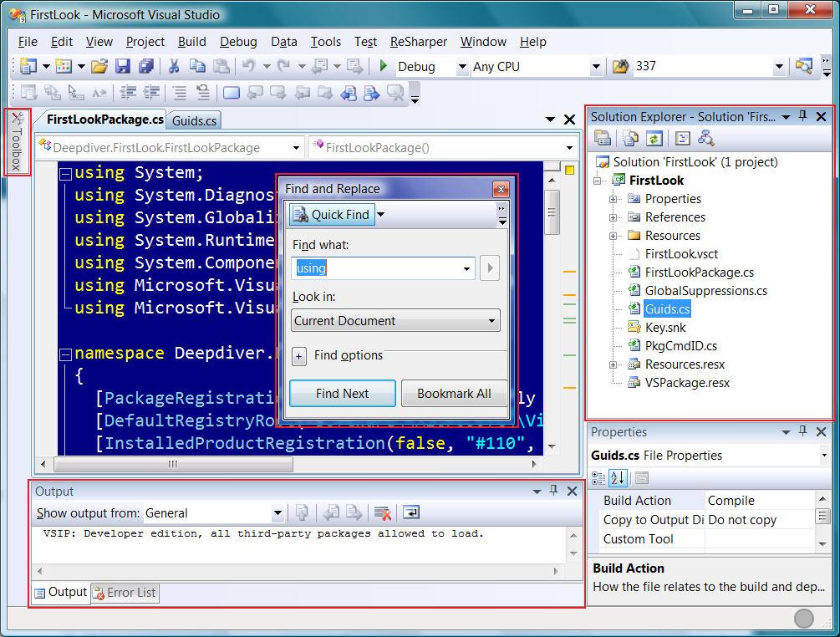Start debugging with the green play icon
The height and width of the screenshot is (637, 840).
(x=383, y=66)
